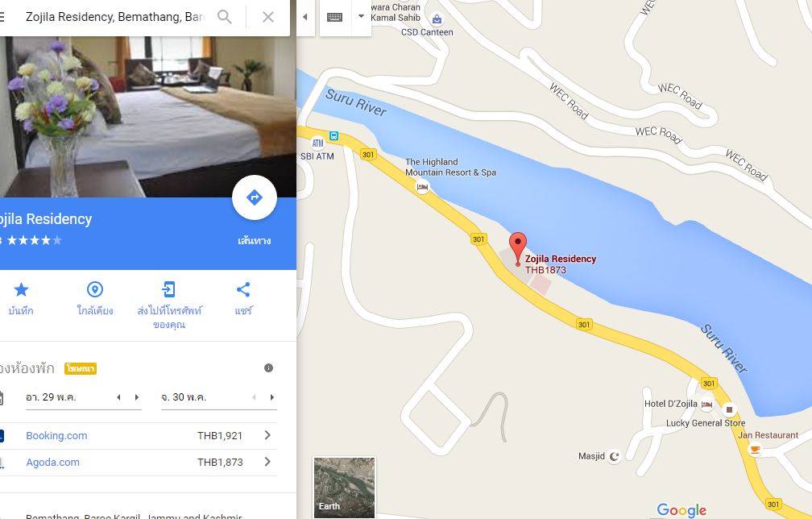Open the input tools dropdown arrow
This screenshot has height=519, width=812.
point(361,16)
